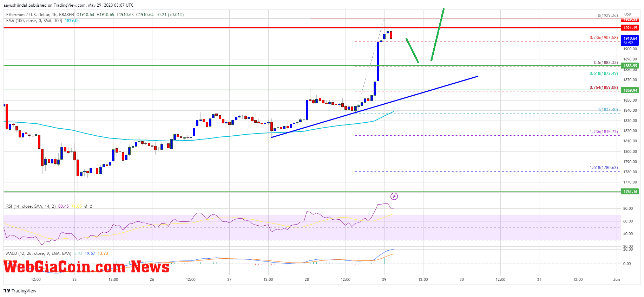Open the RSI (14, close, SMA, 14, 2) indicator label

(x=31, y=206)
